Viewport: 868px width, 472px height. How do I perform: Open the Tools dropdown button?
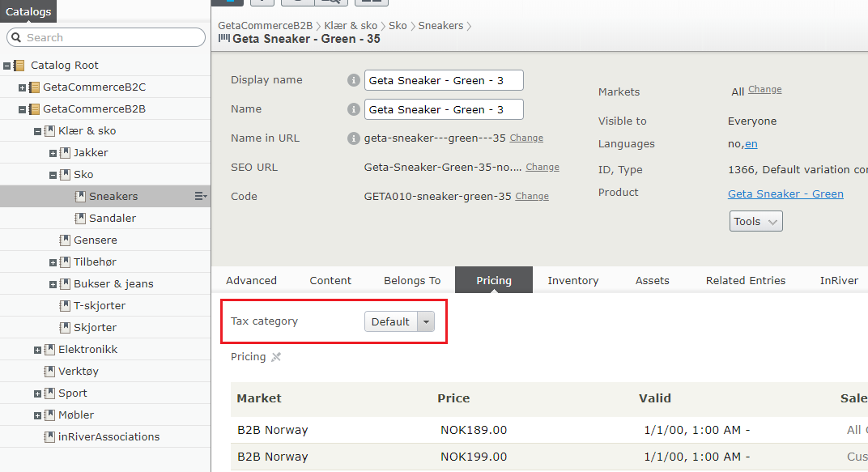[755, 221]
